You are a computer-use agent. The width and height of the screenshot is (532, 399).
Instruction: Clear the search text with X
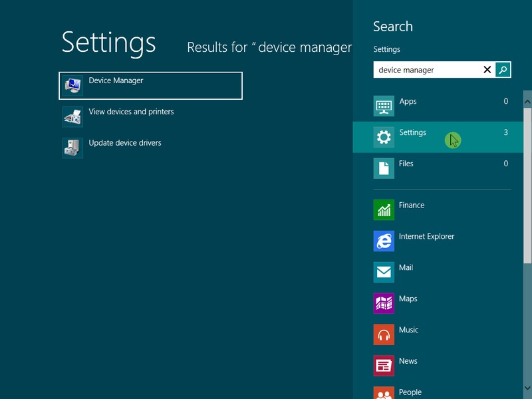click(x=487, y=70)
